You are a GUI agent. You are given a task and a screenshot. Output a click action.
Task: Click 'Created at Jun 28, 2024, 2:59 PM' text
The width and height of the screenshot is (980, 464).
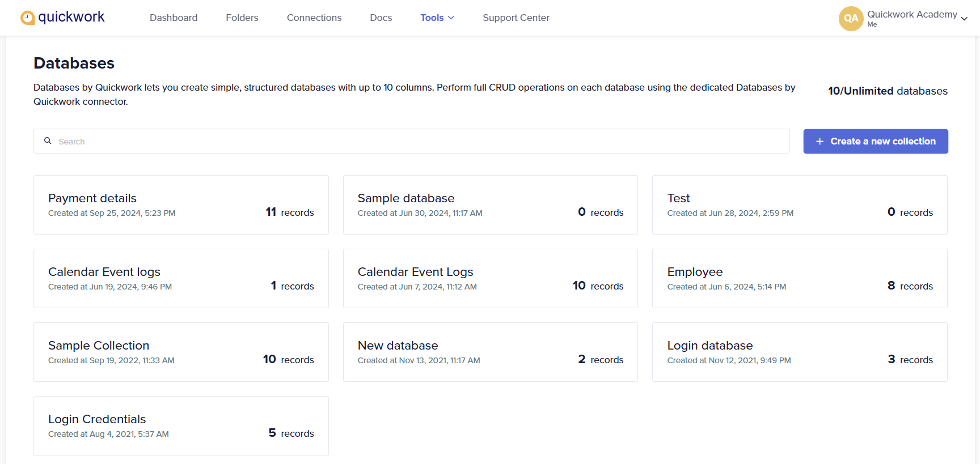click(x=730, y=213)
